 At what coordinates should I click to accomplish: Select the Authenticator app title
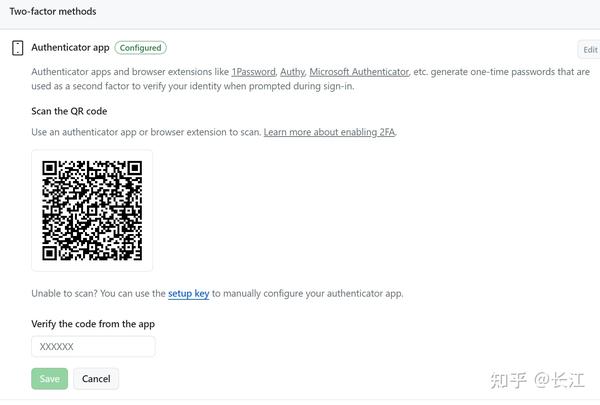[70, 47]
